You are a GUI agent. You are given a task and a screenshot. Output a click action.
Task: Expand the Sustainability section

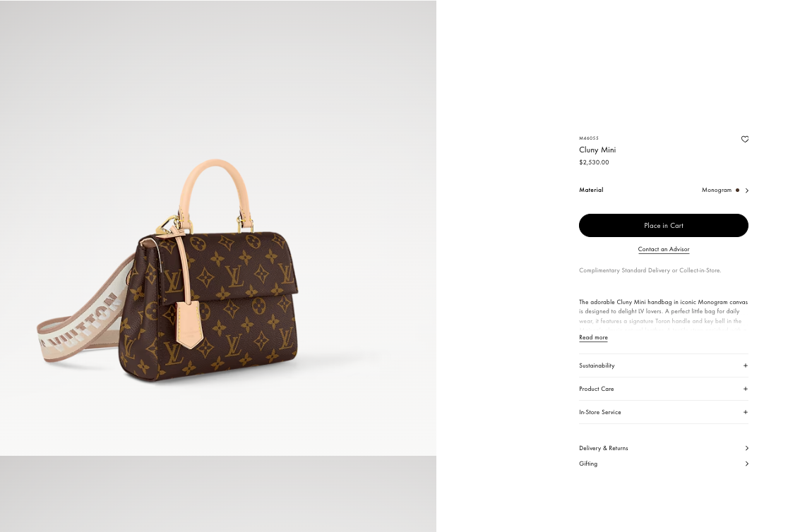point(664,365)
